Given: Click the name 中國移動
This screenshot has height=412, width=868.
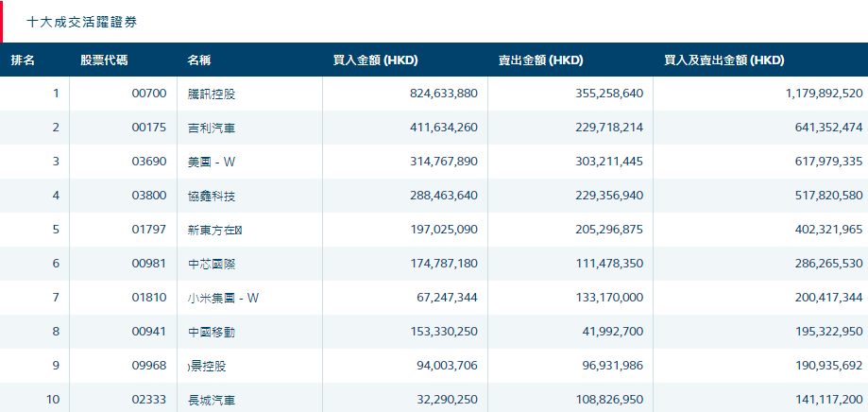Looking at the screenshot, I should 212,333.
